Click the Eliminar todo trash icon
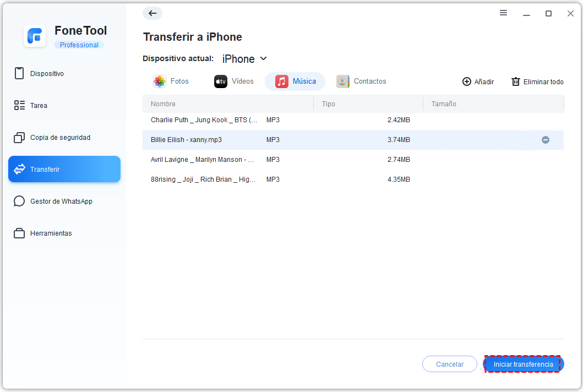This screenshot has width=583, height=392. (516, 81)
